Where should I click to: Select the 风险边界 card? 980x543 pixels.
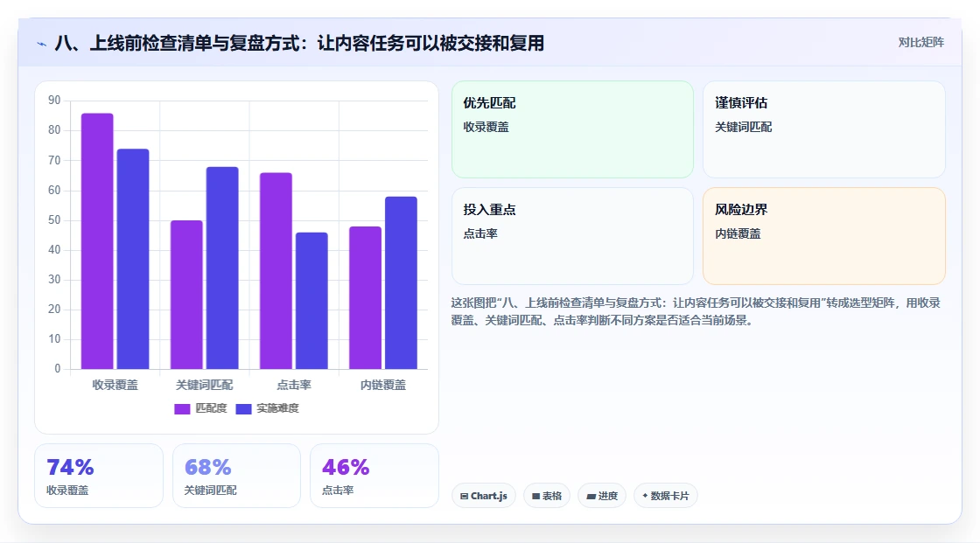coord(823,236)
